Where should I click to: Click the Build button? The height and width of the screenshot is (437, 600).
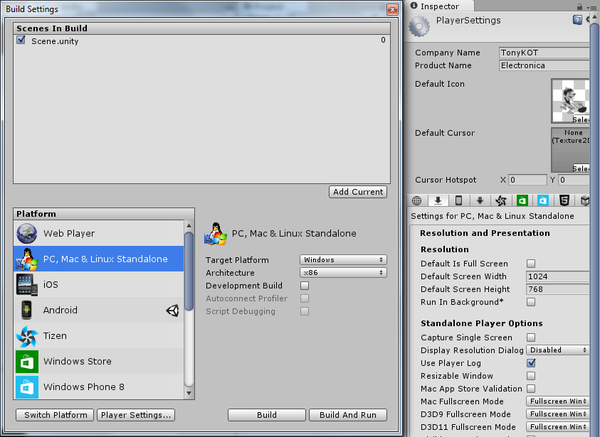click(267, 415)
